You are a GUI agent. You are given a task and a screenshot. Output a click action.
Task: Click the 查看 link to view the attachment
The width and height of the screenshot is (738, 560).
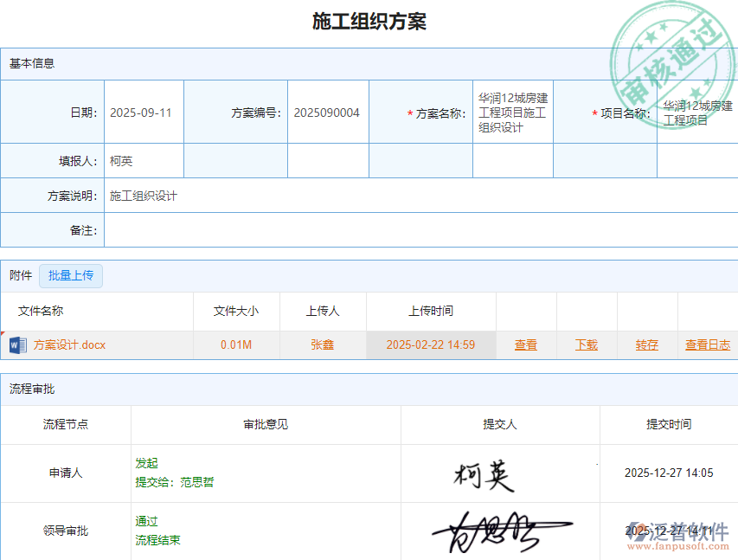pyautogui.click(x=526, y=344)
